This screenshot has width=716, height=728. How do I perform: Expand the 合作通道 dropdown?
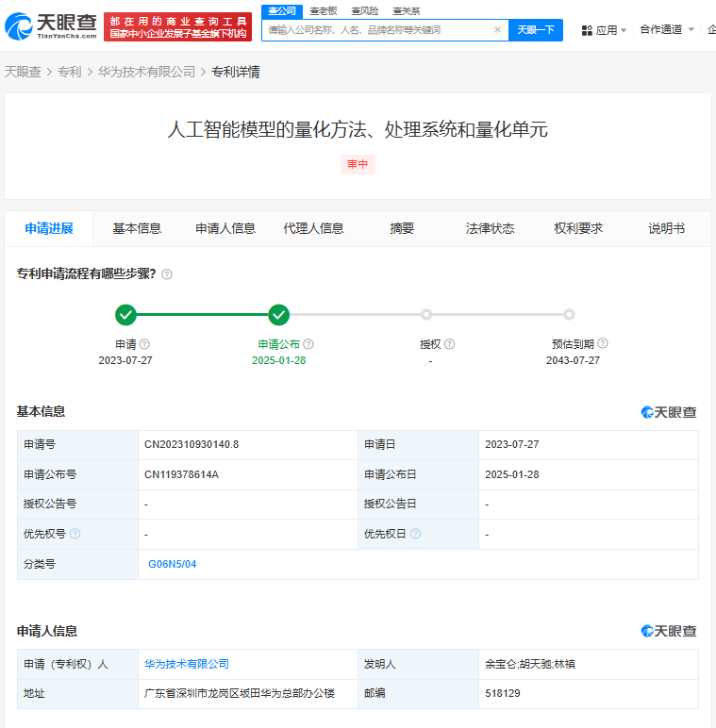click(x=666, y=30)
